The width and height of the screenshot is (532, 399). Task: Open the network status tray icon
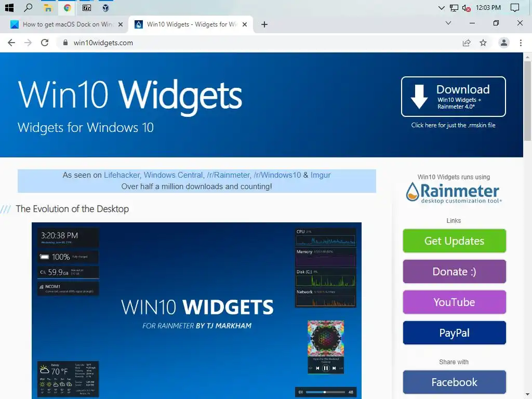[454, 8]
